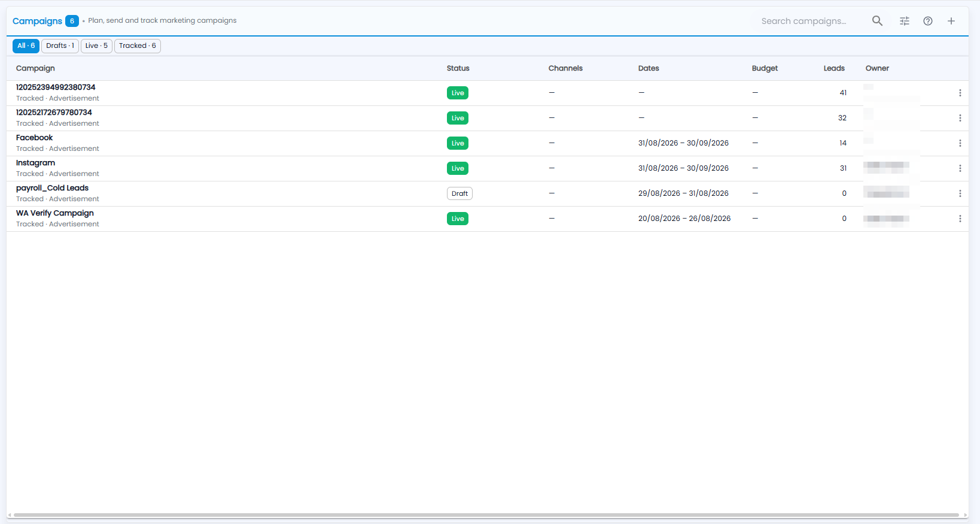
Task: Click the Live badge for WA Verify Campaign
Action: [458, 219]
